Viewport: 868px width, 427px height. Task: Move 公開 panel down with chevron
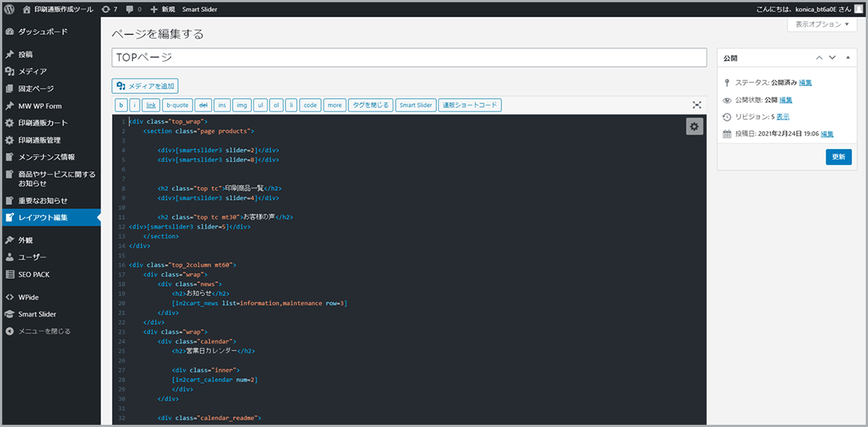pyautogui.click(x=833, y=57)
